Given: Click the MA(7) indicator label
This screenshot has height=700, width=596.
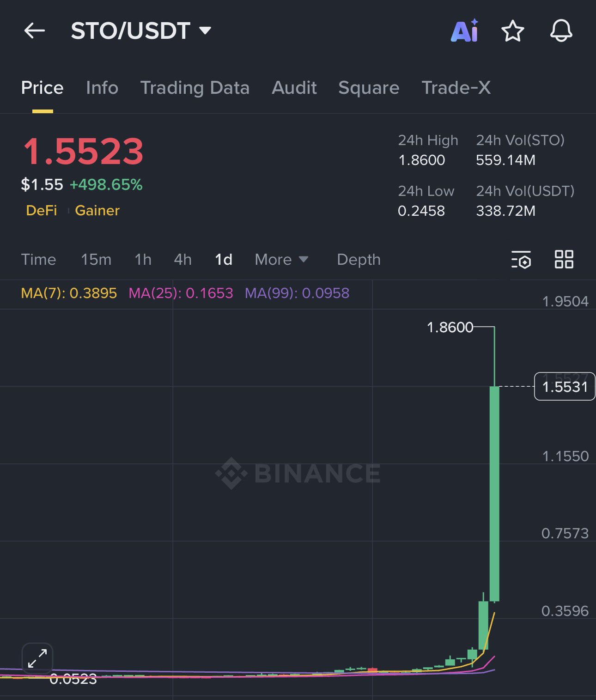Looking at the screenshot, I should (x=69, y=293).
